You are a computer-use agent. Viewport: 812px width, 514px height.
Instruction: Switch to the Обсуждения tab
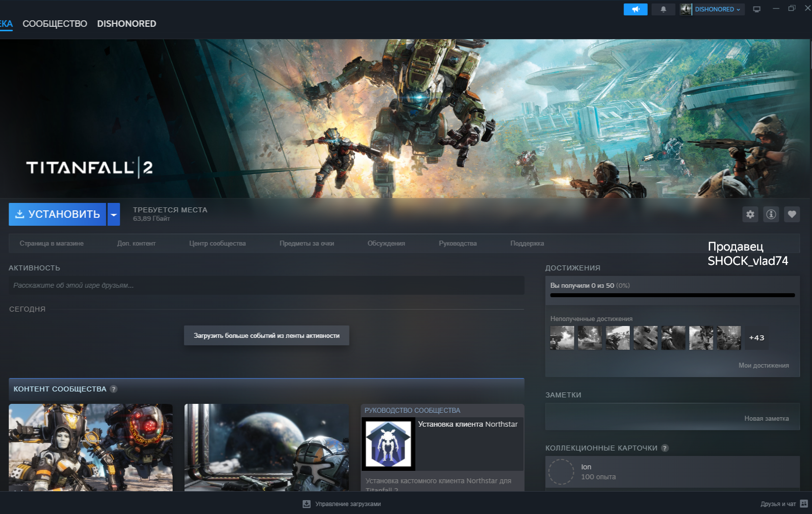[x=386, y=244]
